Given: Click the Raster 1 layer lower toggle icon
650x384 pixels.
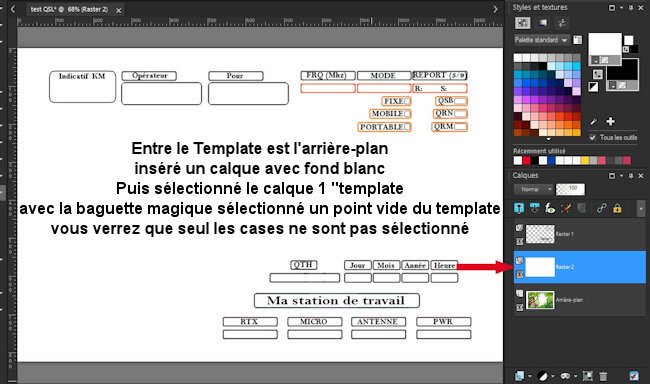Looking at the screenshot, I should point(519,241).
